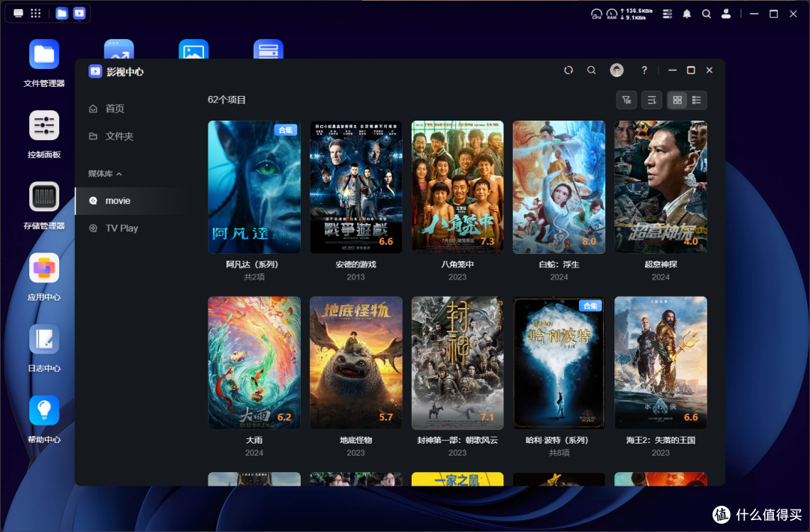Click the 62个项目 count label
810x532 pixels.
(x=226, y=100)
